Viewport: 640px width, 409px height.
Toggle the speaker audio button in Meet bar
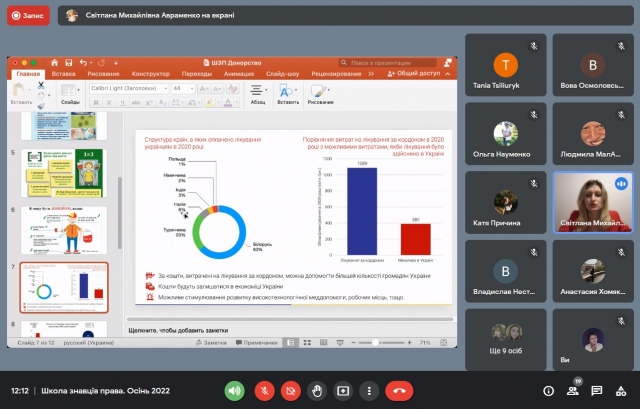point(234,391)
